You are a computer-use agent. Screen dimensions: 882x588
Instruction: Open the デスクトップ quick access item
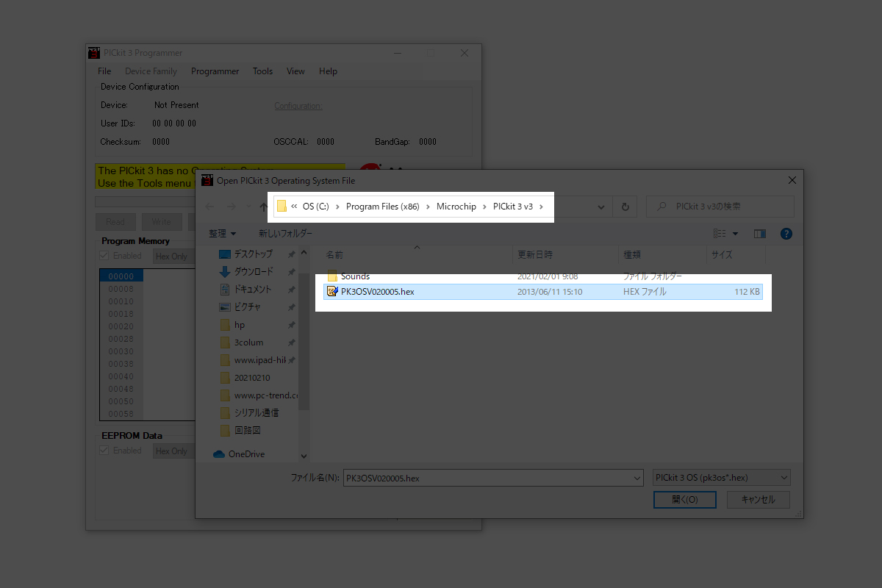pos(253,254)
